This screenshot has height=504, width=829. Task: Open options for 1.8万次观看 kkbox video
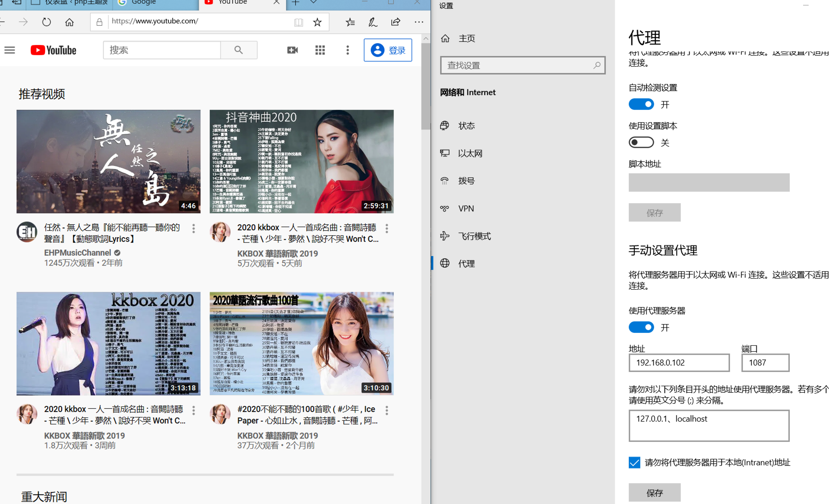[193, 410]
